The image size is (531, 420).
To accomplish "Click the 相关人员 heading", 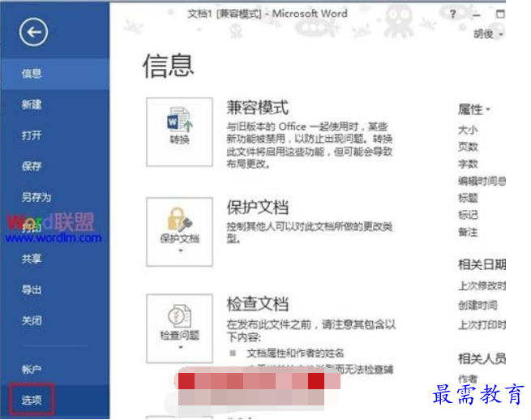I will [482, 358].
